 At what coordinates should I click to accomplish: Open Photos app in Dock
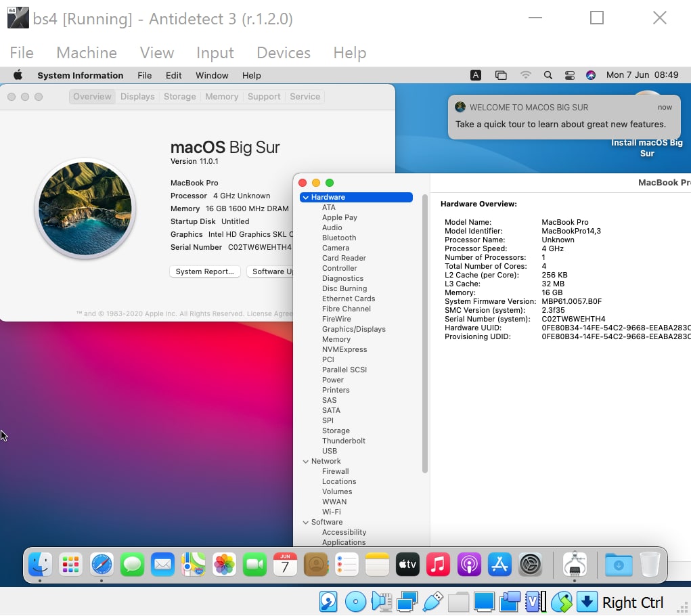point(224,564)
